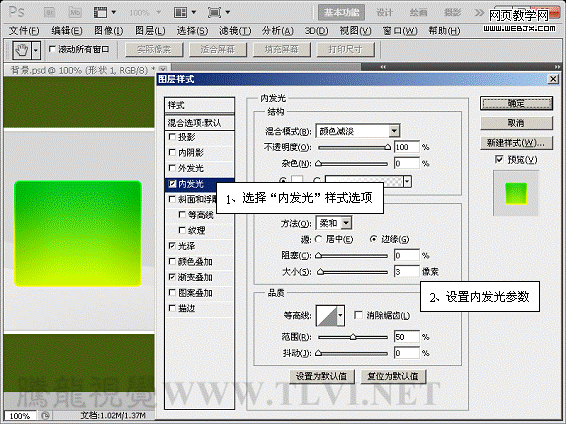Open the view extras icon menu
566x424 pixels.
point(105,12)
